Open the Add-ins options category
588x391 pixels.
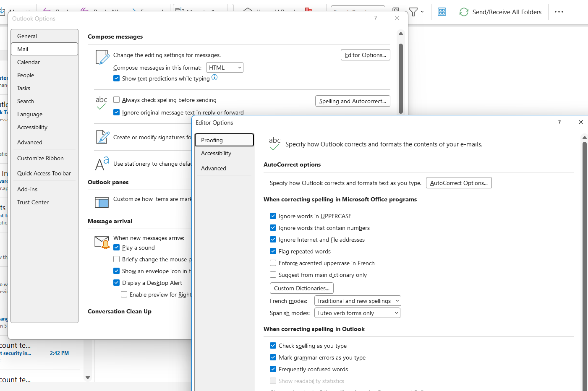[x=44, y=189]
